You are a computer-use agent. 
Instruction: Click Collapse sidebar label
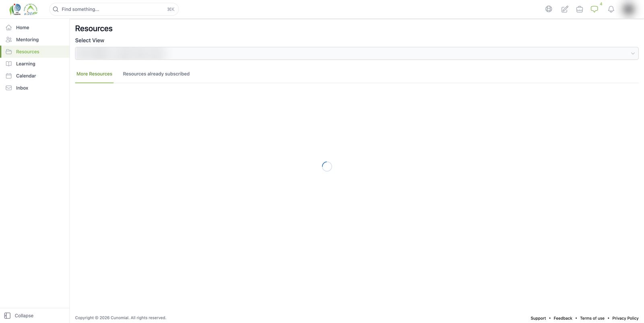point(24,316)
